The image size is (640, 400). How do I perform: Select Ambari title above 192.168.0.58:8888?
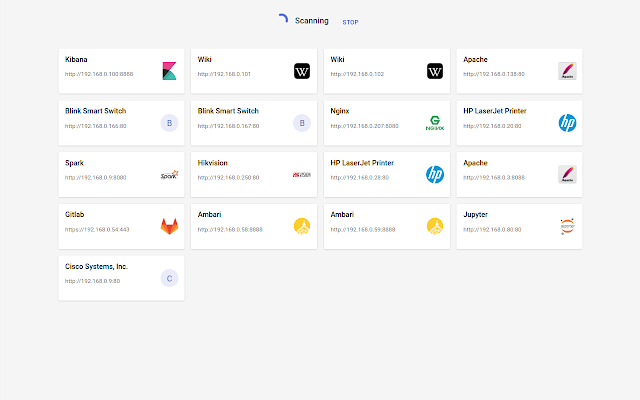[x=209, y=215]
